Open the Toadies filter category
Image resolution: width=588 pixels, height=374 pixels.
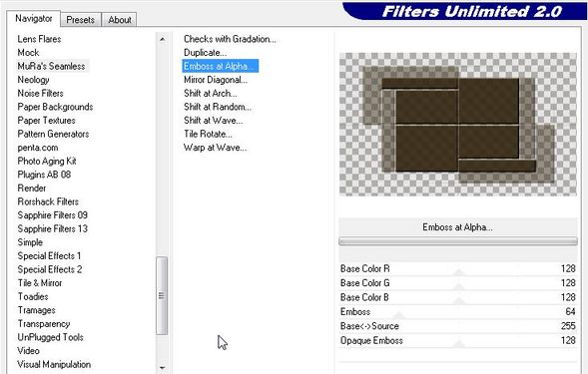33,296
